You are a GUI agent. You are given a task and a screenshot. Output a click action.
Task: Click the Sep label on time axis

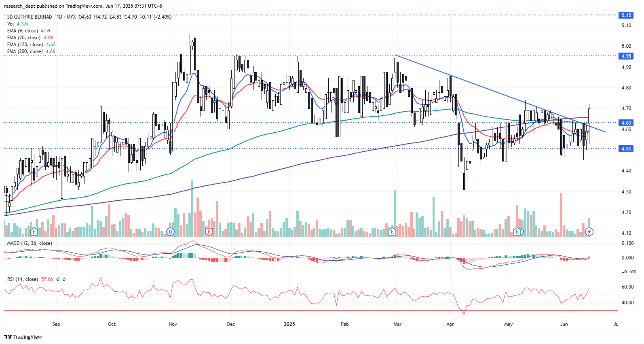point(56,324)
